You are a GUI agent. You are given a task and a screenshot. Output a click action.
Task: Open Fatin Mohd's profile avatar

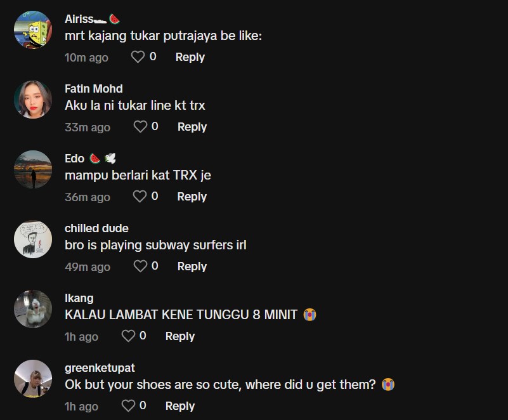(x=33, y=100)
